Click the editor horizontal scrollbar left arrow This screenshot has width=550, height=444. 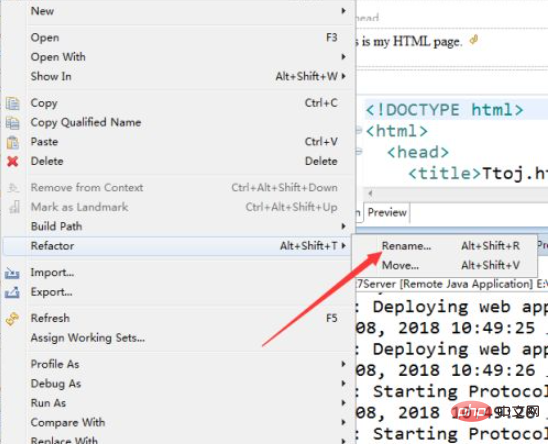coord(370,193)
